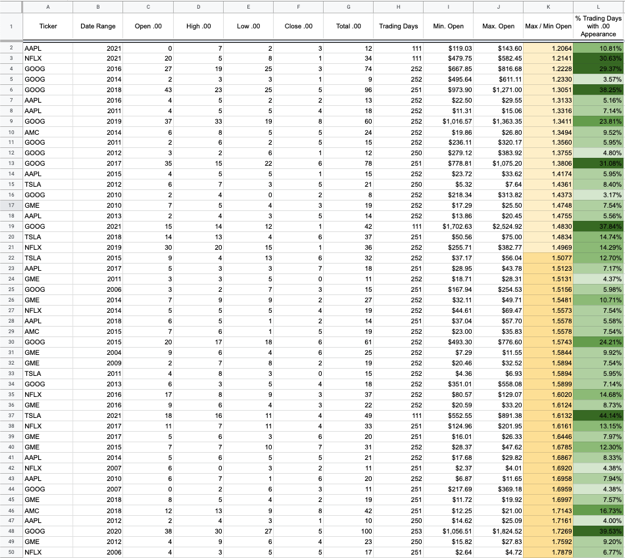Select the 1.7879 ratio cell
The image size is (625, 558).
click(x=548, y=552)
